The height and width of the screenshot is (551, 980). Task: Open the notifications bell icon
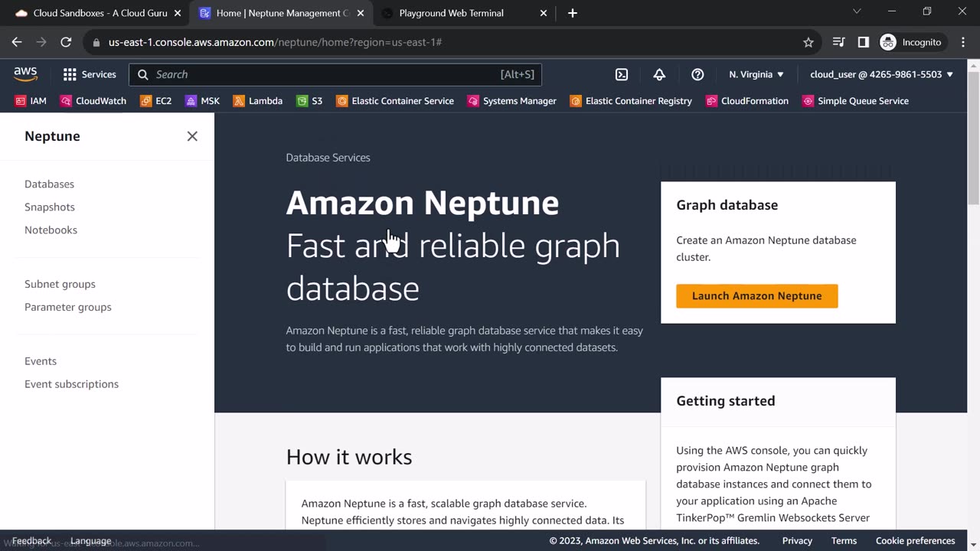659,74
